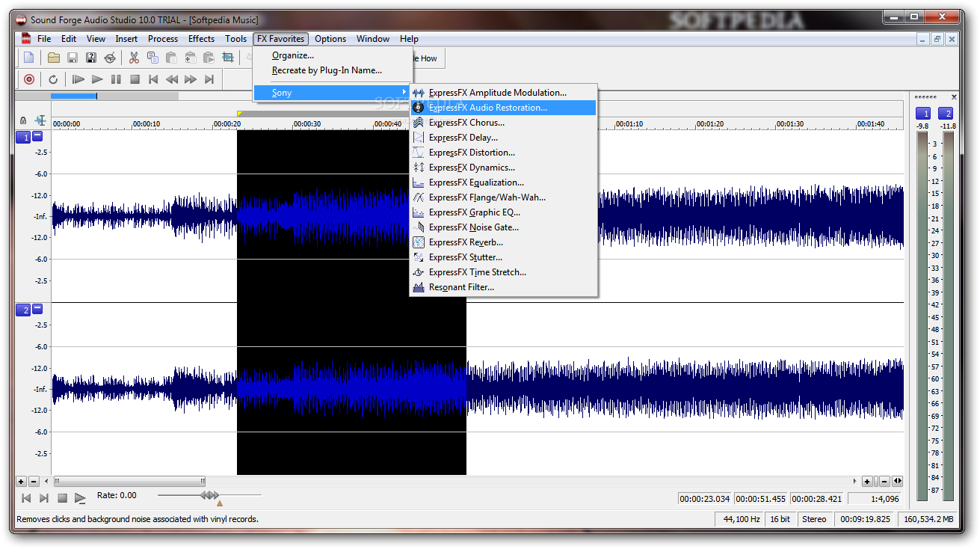Click the Trim/Crop toolbar icon
The width and height of the screenshot is (980, 549).
[x=227, y=58]
